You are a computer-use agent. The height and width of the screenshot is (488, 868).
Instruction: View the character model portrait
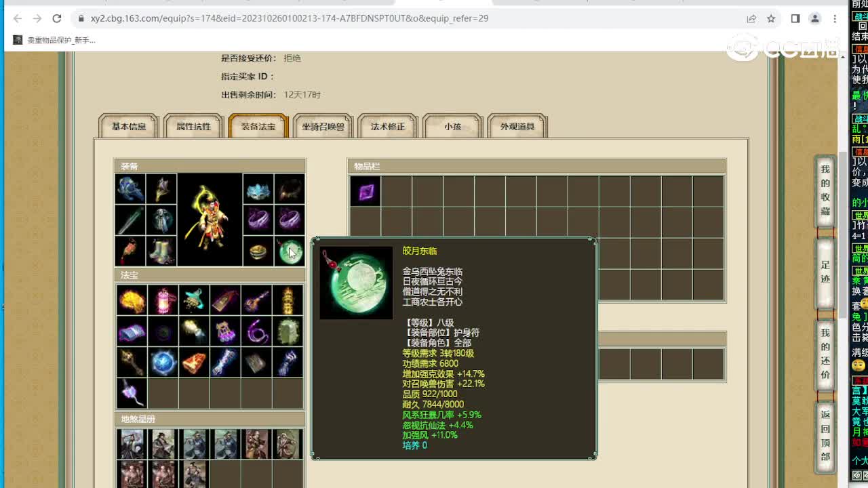coord(210,220)
